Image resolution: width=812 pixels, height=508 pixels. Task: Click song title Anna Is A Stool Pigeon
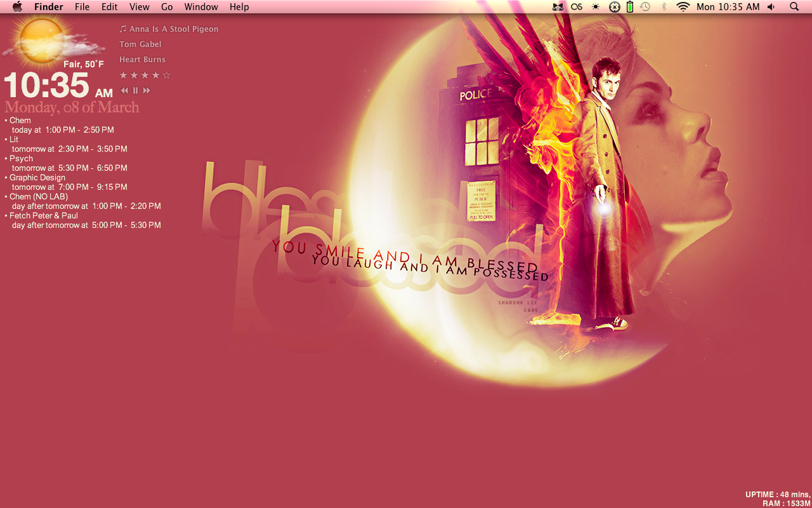pos(174,29)
